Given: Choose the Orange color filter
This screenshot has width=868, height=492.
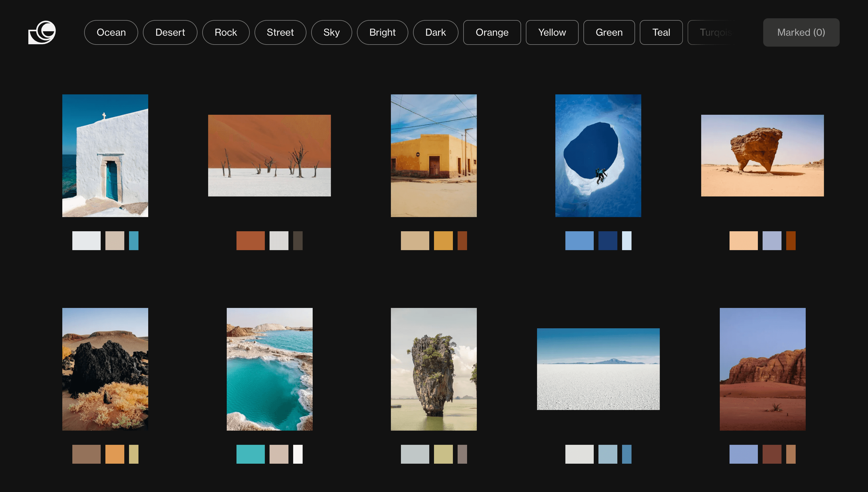Looking at the screenshot, I should click(492, 32).
